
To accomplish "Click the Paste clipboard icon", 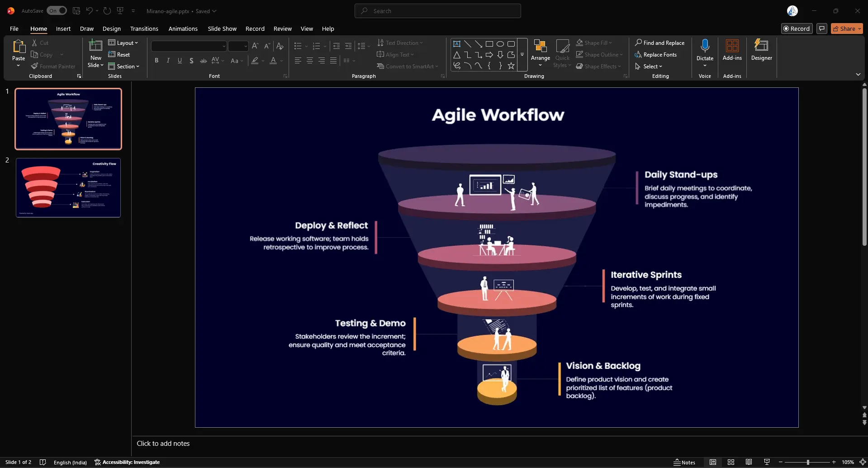I will (x=19, y=47).
